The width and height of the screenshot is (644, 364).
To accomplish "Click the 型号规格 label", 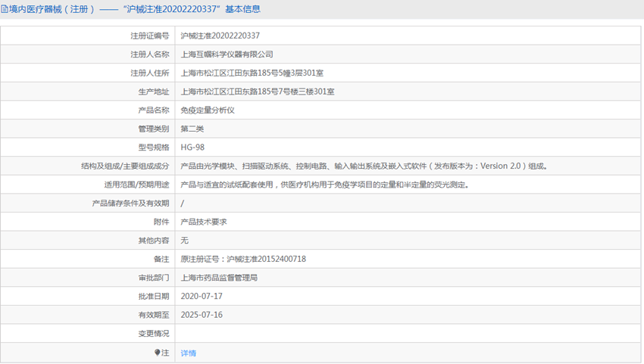I will pos(154,148).
